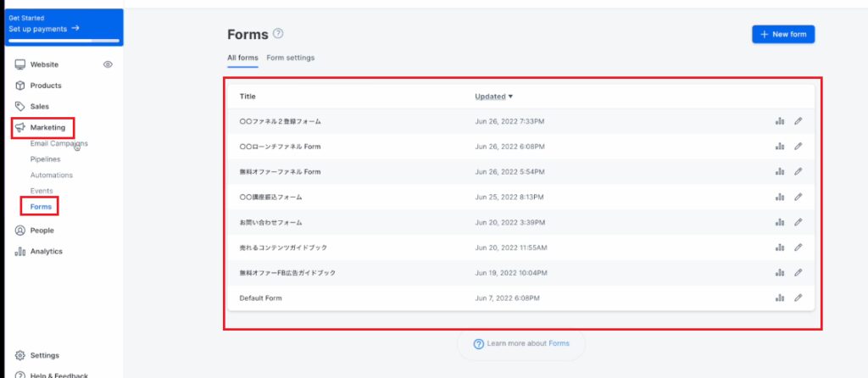Open People in the sidebar
868x378 pixels.
point(34,231)
